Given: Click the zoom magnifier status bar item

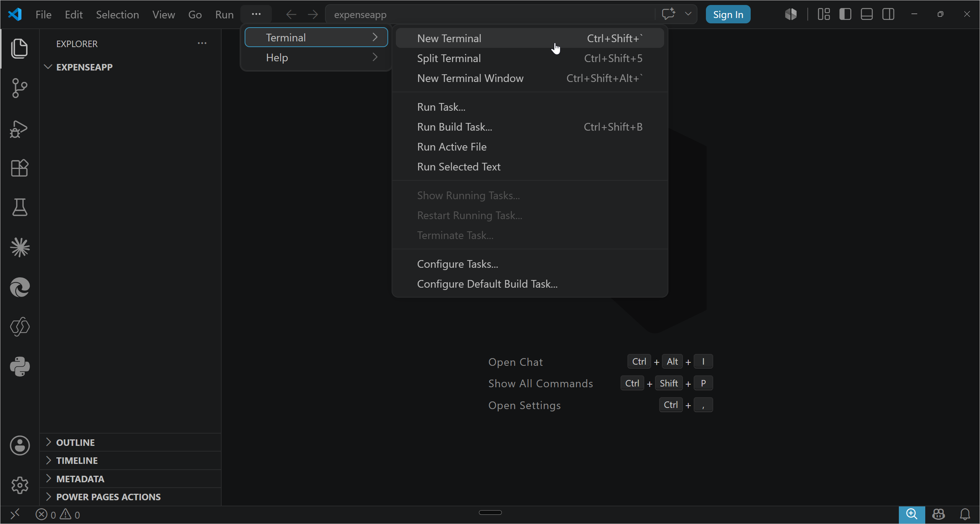Looking at the screenshot, I should click(912, 514).
